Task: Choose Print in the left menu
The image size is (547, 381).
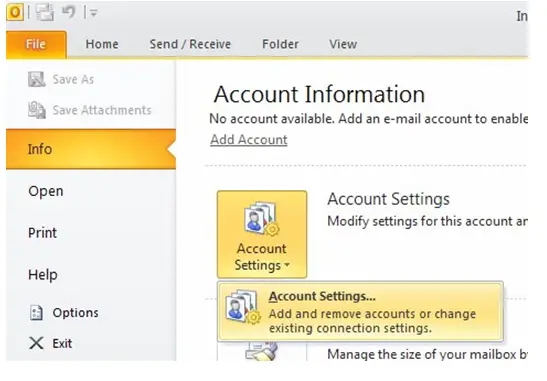Action: 42,233
